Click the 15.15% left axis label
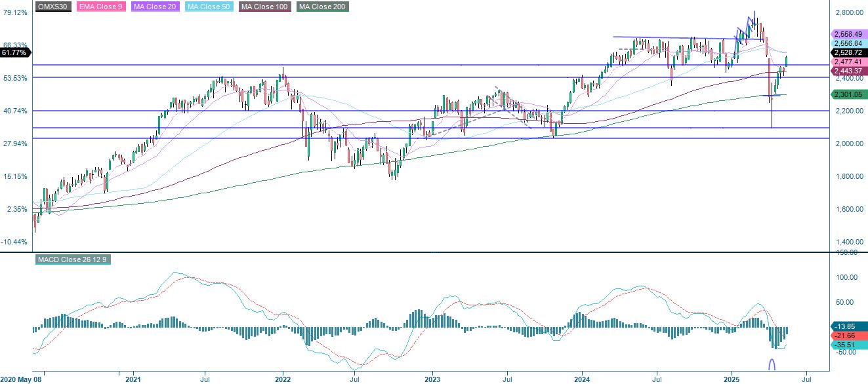The height and width of the screenshot is (384, 868). tap(14, 176)
